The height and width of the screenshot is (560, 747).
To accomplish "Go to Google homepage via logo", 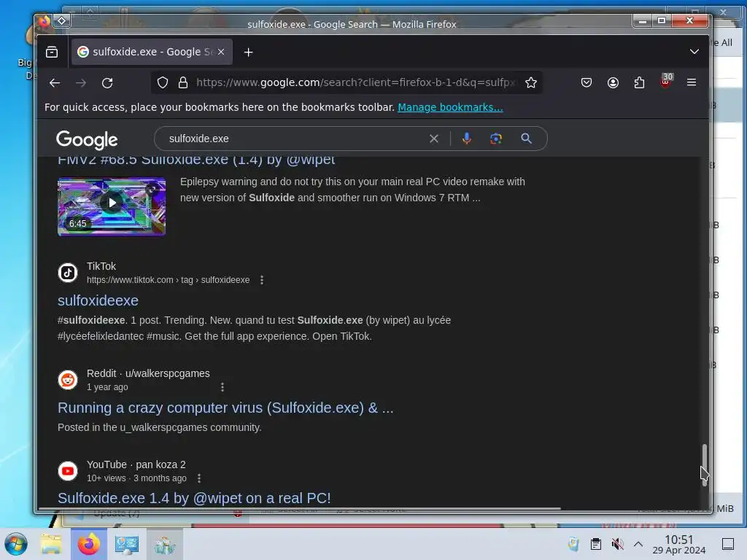I will (x=87, y=139).
